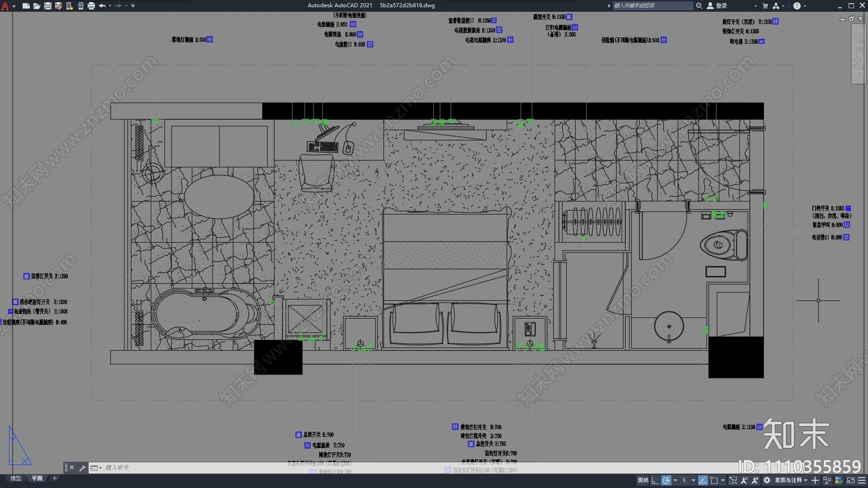Open the 草图与注释 workspace dropdown

point(791,480)
